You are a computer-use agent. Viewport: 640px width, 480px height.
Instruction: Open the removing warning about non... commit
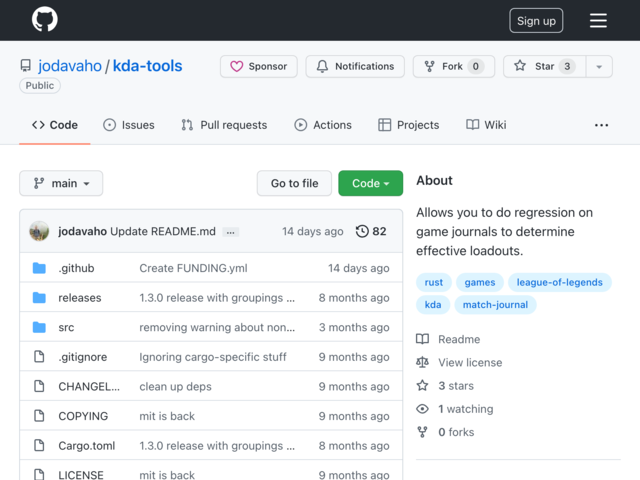click(217, 327)
